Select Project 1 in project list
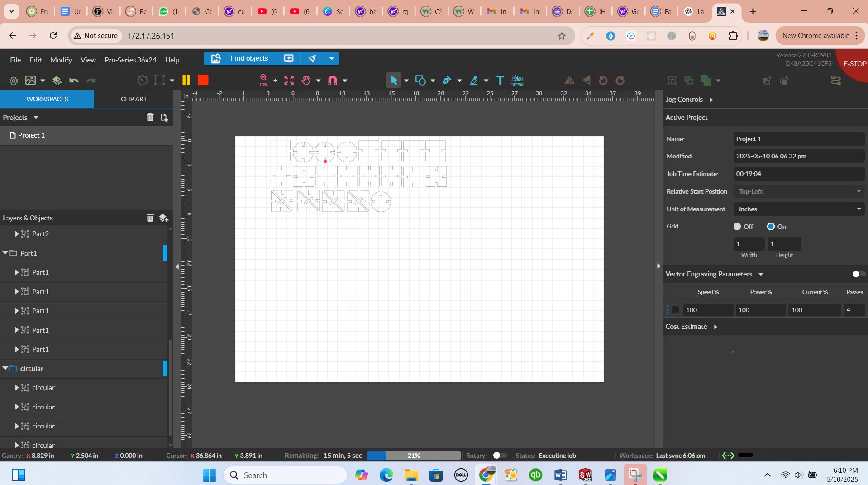 point(86,135)
